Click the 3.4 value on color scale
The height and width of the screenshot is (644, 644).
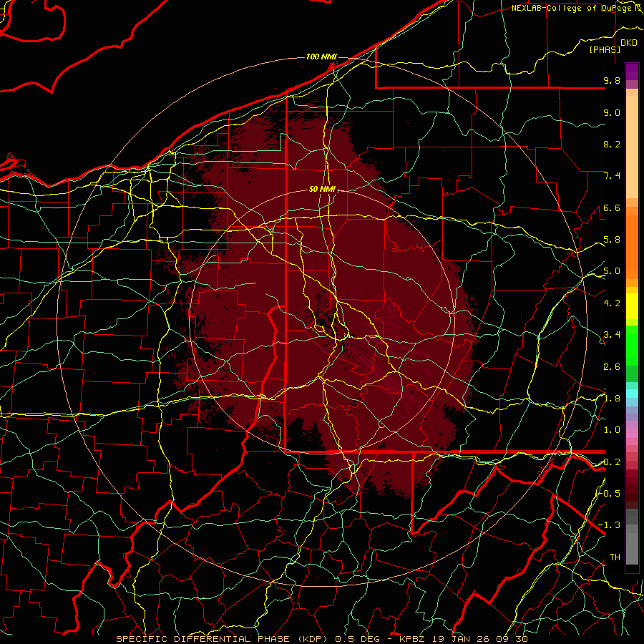(612, 335)
